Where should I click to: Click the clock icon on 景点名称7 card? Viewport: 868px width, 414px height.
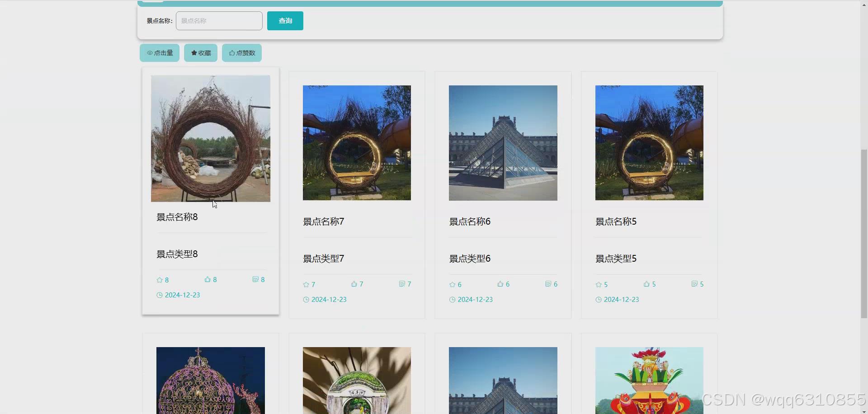306,300
